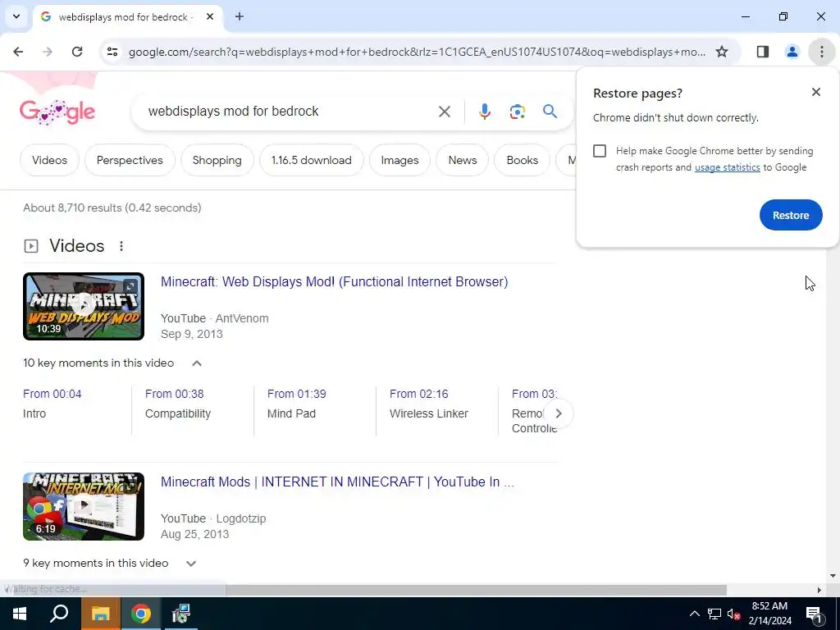The height and width of the screenshot is (630, 840).
Task: Expand the 9 key moments section
Action: pyautogui.click(x=190, y=564)
